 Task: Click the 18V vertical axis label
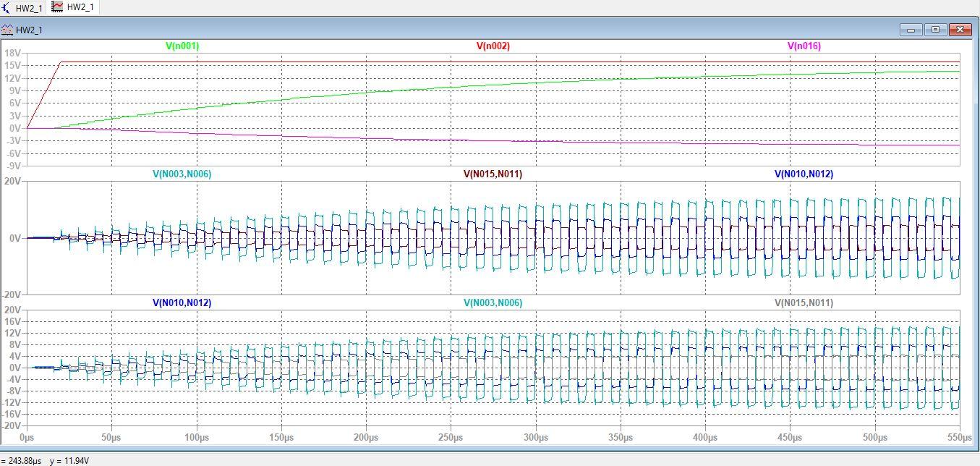[x=12, y=54]
